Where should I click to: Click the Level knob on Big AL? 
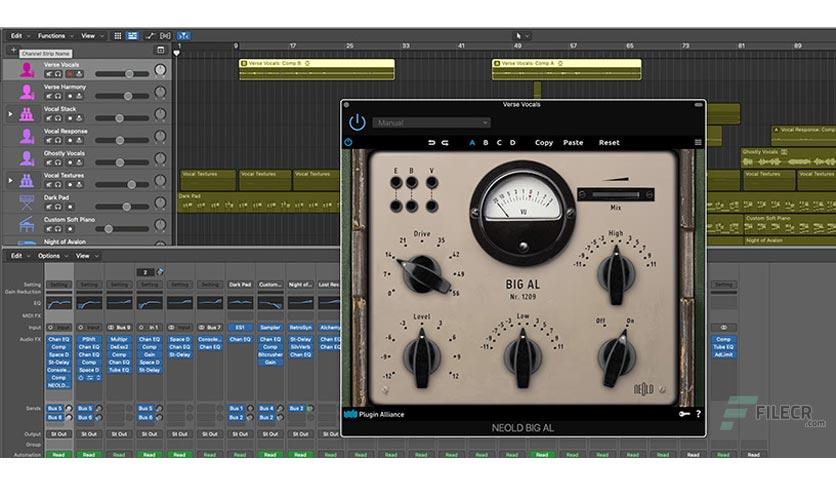click(x=422, y=358)
